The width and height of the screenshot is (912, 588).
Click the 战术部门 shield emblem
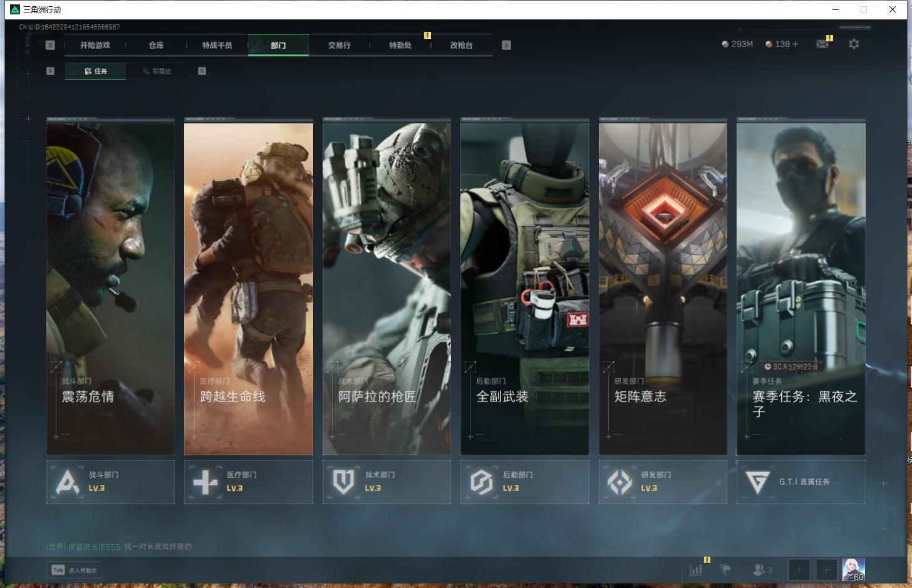click(343, 482)
